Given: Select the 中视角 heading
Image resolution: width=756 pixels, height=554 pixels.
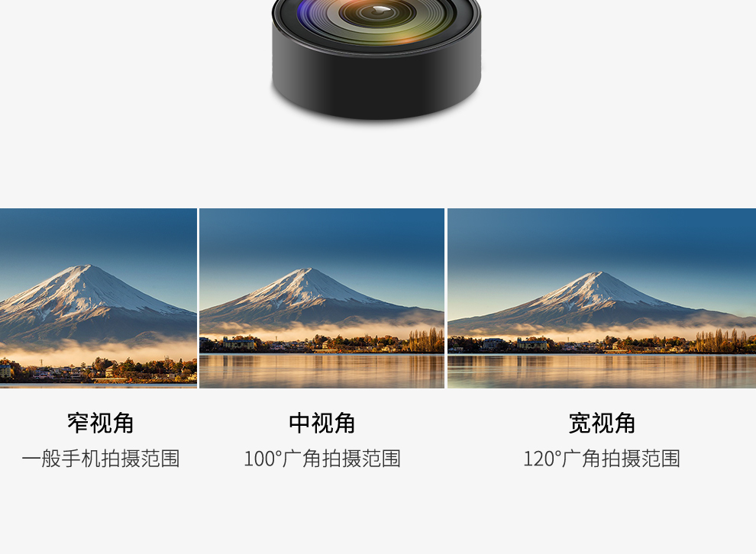Looking at the screenshot, I should tap(321, 423).
